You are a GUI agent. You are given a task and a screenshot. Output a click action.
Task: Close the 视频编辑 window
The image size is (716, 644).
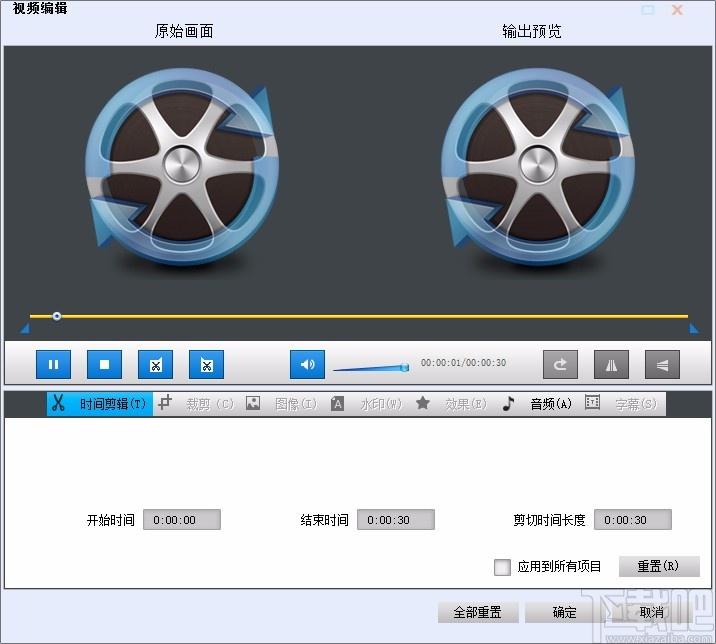(x=678, y=10)
